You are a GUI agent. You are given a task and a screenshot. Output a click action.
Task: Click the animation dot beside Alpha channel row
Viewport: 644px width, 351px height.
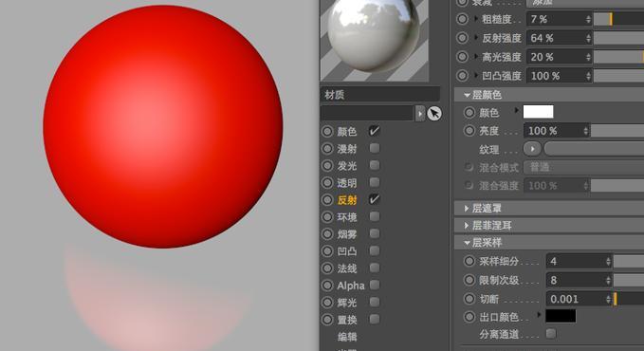pos(327,286)
